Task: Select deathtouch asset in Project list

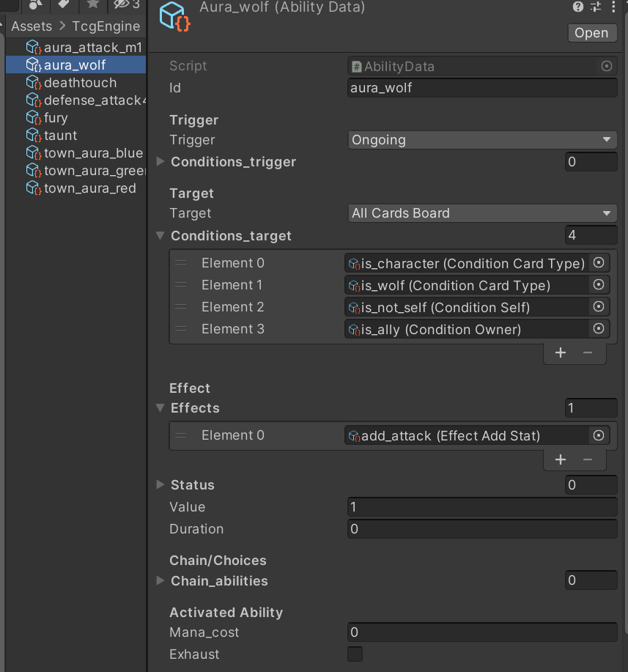Action: pos(80,83)
